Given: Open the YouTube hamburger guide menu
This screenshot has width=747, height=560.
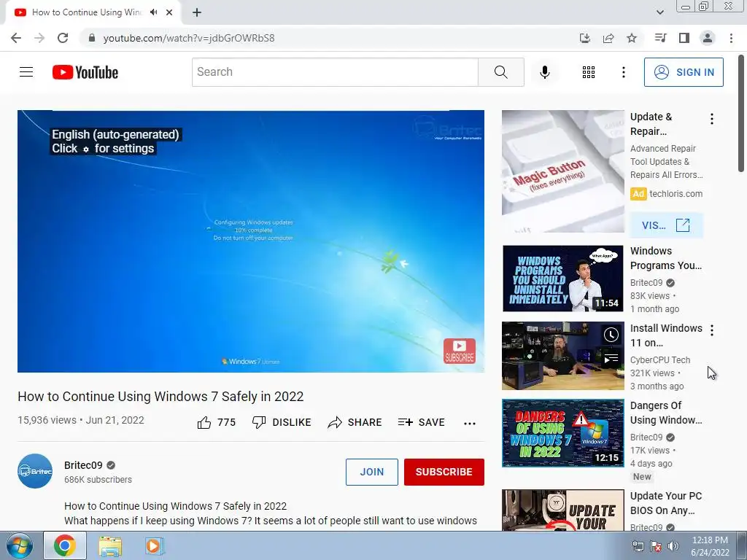Looking at the screenshot, I should 26,72.
